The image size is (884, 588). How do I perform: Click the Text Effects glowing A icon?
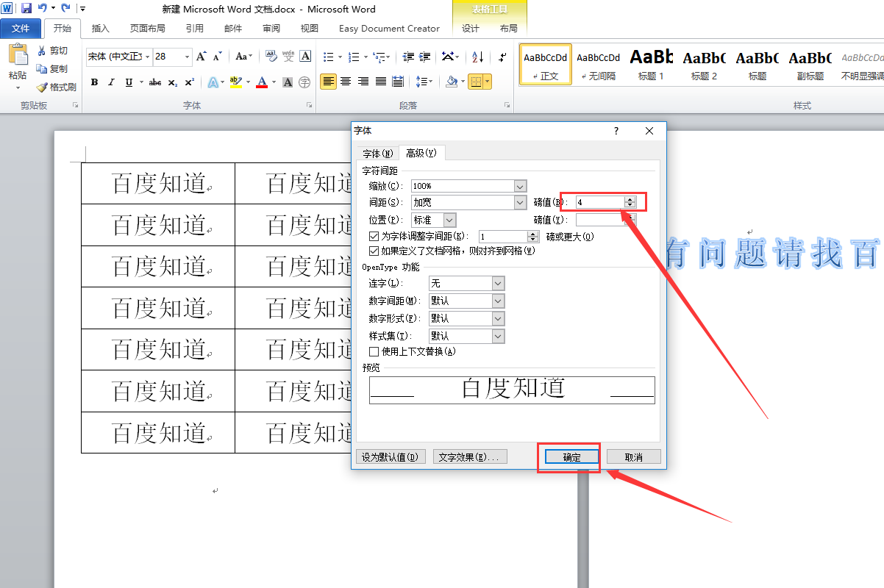213,82
